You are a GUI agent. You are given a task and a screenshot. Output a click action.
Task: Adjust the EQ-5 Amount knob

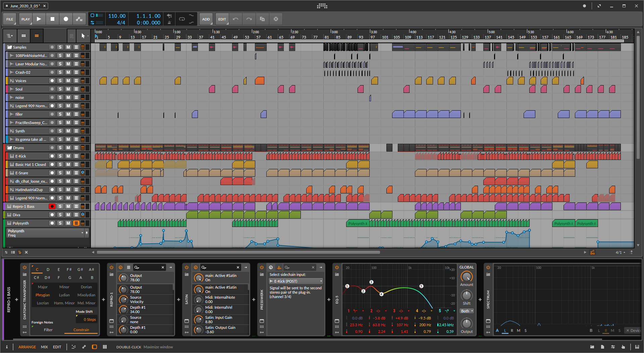[467, 277]
